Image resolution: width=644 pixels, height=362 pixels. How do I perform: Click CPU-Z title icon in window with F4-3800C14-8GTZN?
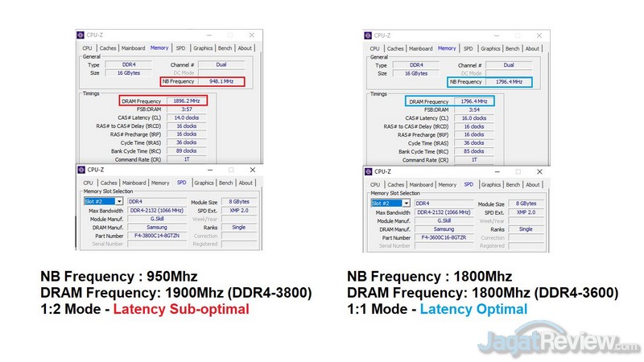tap(81, 170)
